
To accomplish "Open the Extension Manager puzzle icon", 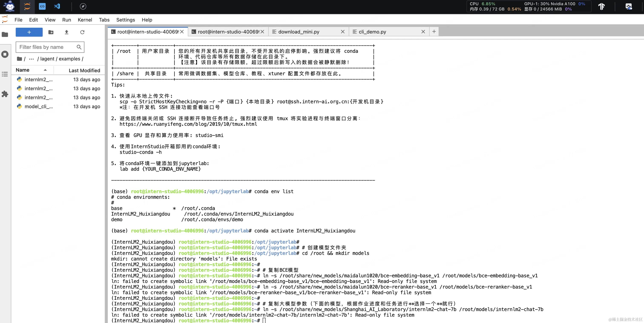I will point(5,94).
